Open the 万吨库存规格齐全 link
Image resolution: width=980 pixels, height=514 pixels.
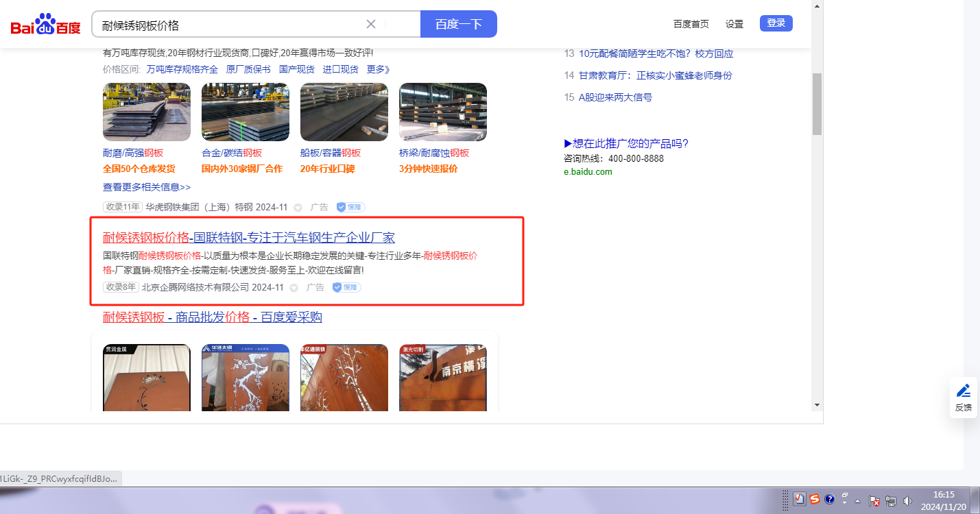pyautogui.click(x=182, y=69)
